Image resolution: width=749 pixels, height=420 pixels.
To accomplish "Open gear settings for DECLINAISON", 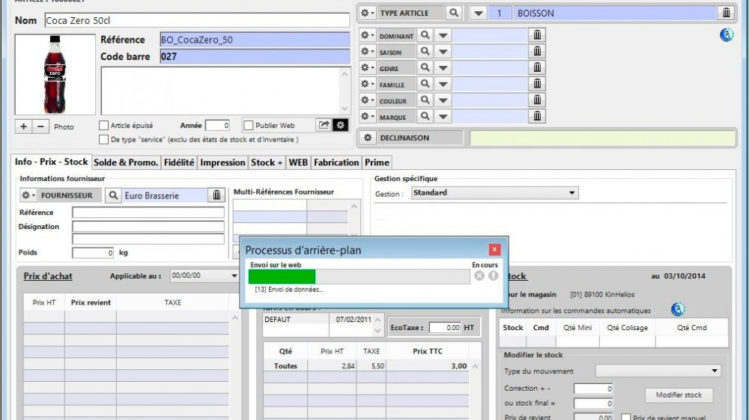I will (x=367, y=138).
